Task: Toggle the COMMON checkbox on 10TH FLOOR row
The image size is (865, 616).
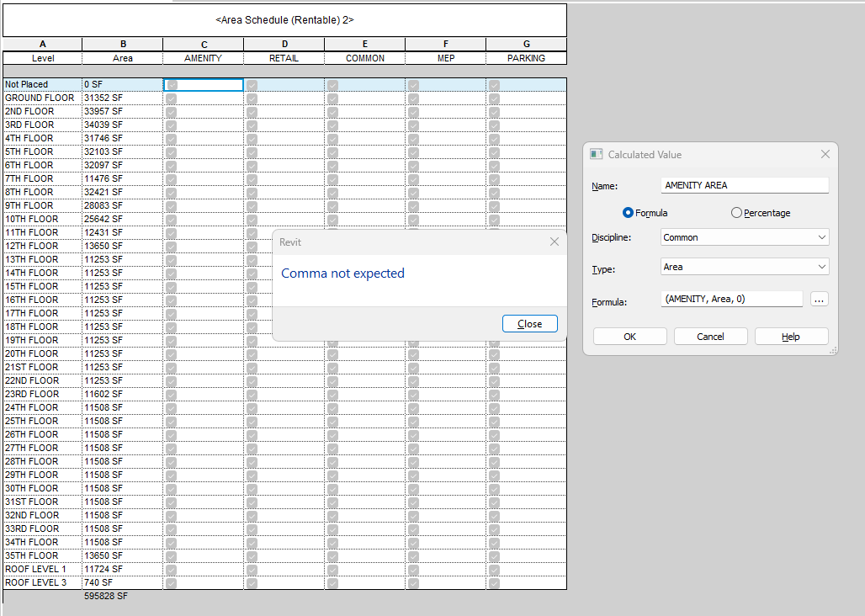Action: click(332, 219)
